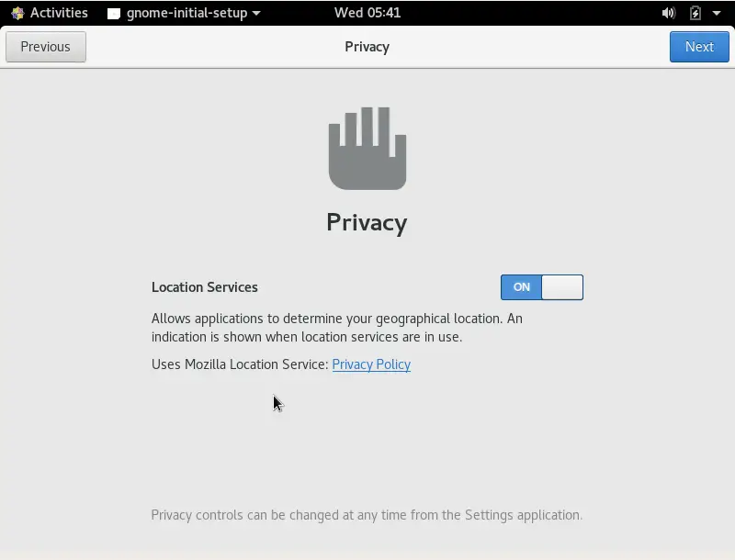This screenshot has height=560, width=735.
Task: Continue with the Next button
Action: point(699,47)
